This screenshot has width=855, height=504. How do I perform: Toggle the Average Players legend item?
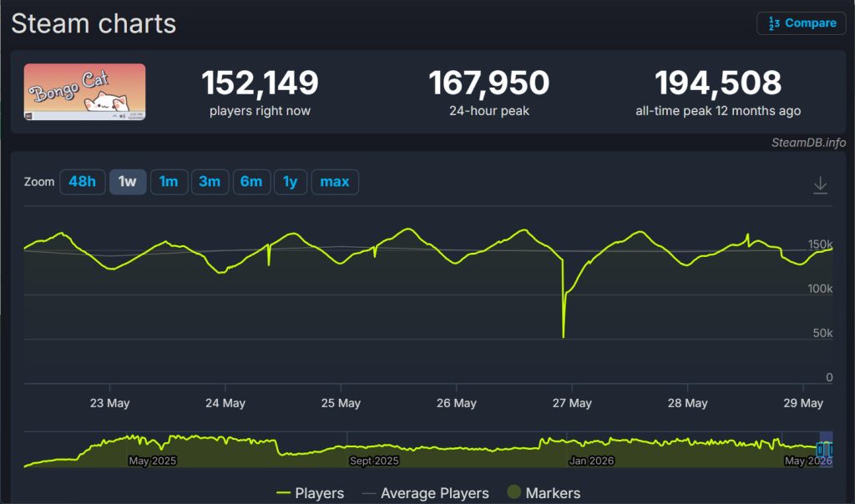426,493
